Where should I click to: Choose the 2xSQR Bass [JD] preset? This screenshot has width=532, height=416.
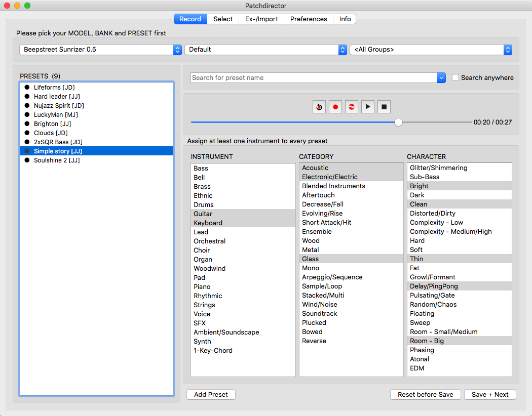point(97,142)
